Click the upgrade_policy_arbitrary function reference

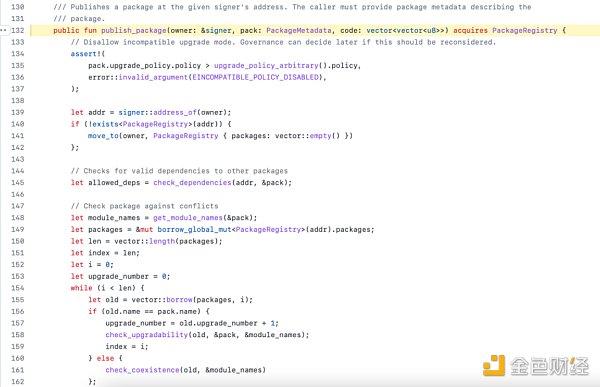[x=266, y=65]
